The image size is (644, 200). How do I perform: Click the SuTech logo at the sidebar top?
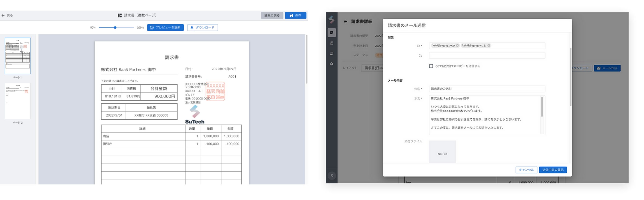(332, 19)
